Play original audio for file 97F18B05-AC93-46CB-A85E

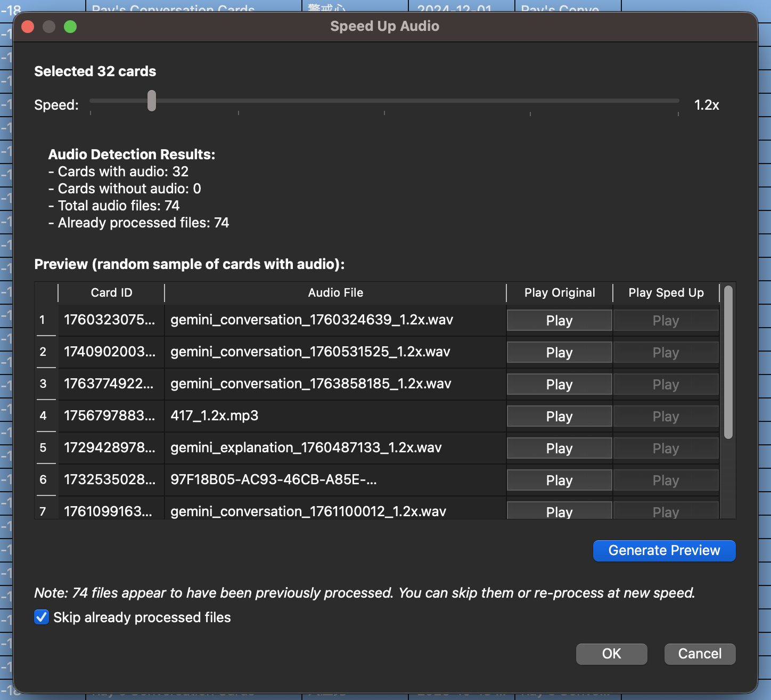pos(559,480)
